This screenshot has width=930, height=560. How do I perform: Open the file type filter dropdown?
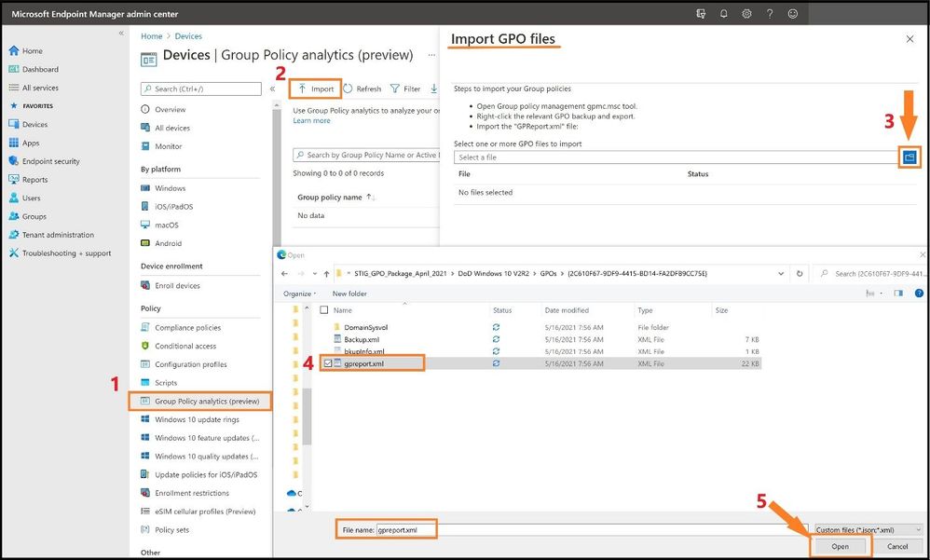pyautogui.click(x=868, y=530)
